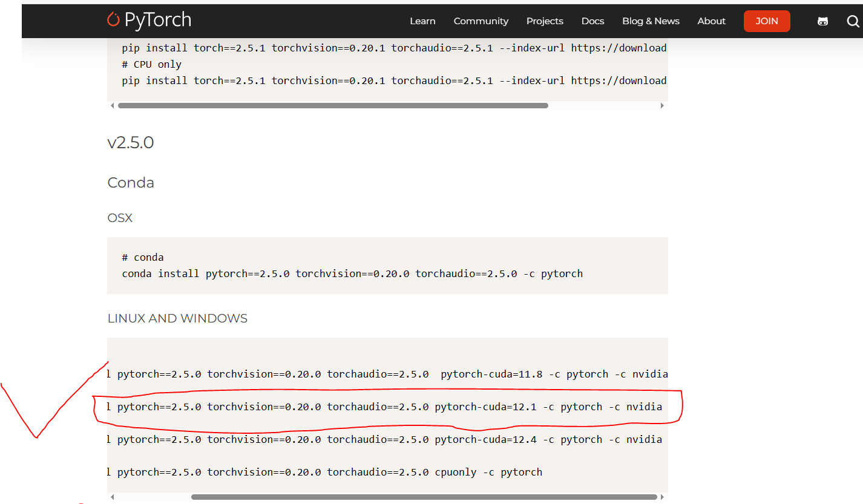Open the Learn menu
Image resolution: width=863 pixels, height=504 pixels.
pos(422,21)
